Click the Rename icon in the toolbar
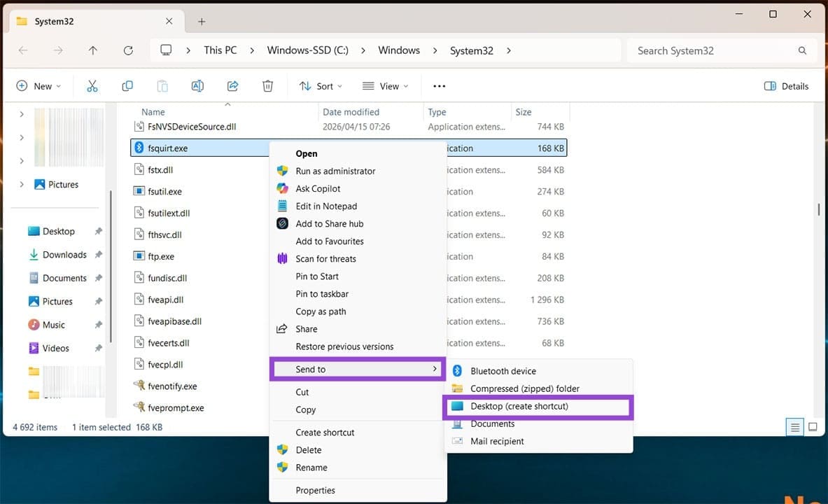The height and width of the screenshot is (504, 828). coord(197,85)
